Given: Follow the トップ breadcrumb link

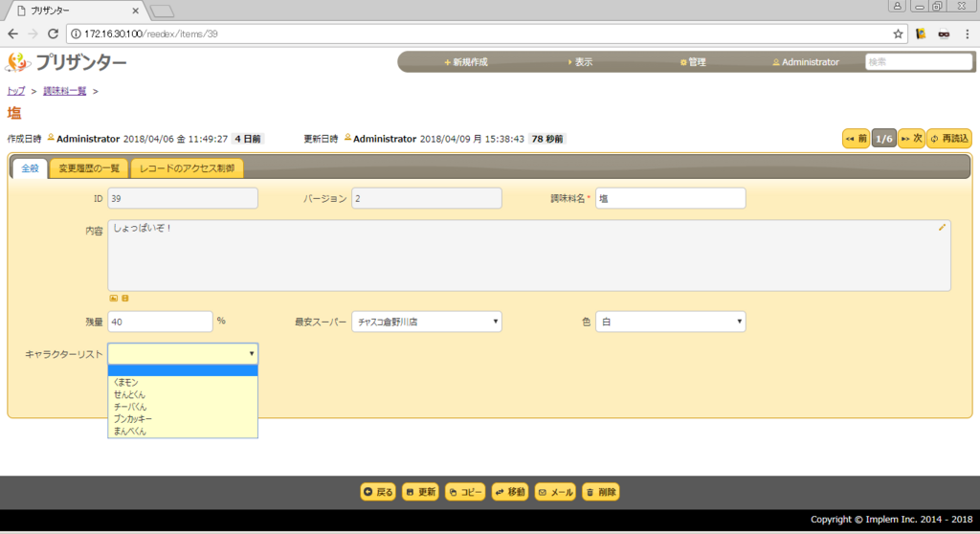Looking at the screenshot, I should coord(15,91).
